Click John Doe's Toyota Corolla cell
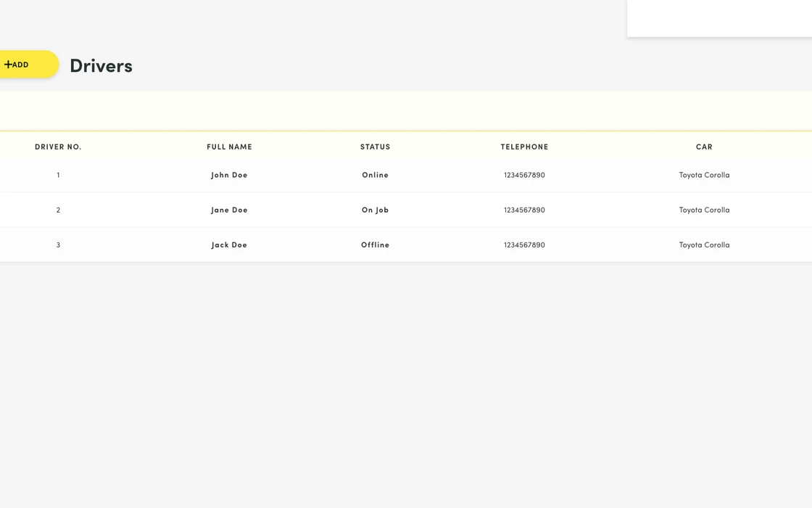 (x=704, y=175)
